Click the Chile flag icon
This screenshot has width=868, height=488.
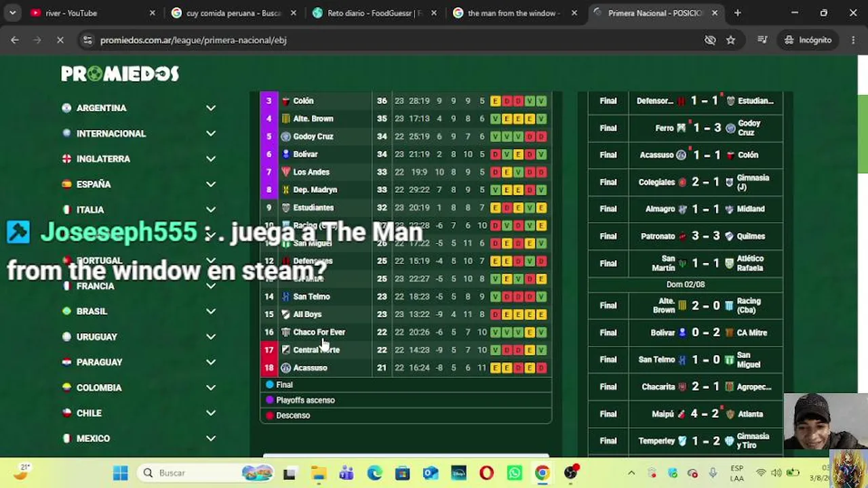click(x=66, y=413)
